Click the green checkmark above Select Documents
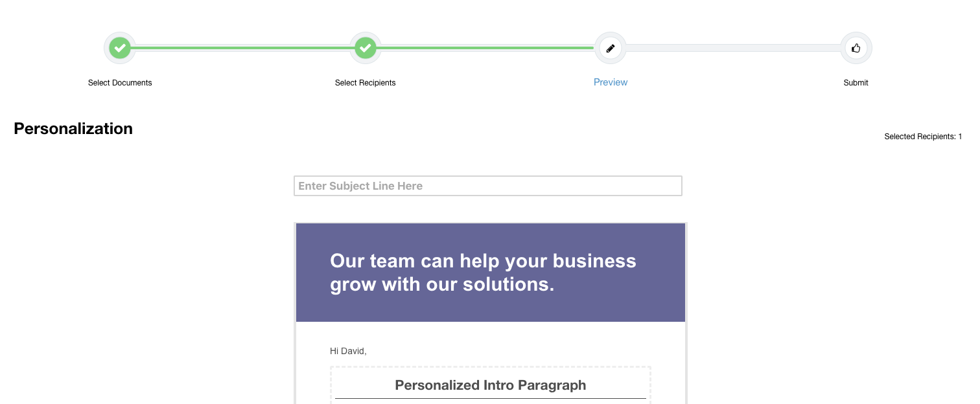Image resolution: width=980 pixels, height=404 pixels. pyautogui.click(x=120, y=48)
